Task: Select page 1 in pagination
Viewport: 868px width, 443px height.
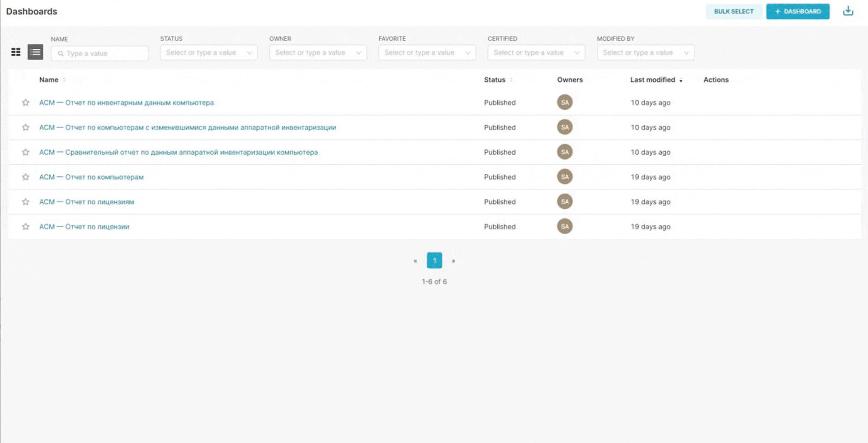Action: pyautogui.click(x=434, y=261)
